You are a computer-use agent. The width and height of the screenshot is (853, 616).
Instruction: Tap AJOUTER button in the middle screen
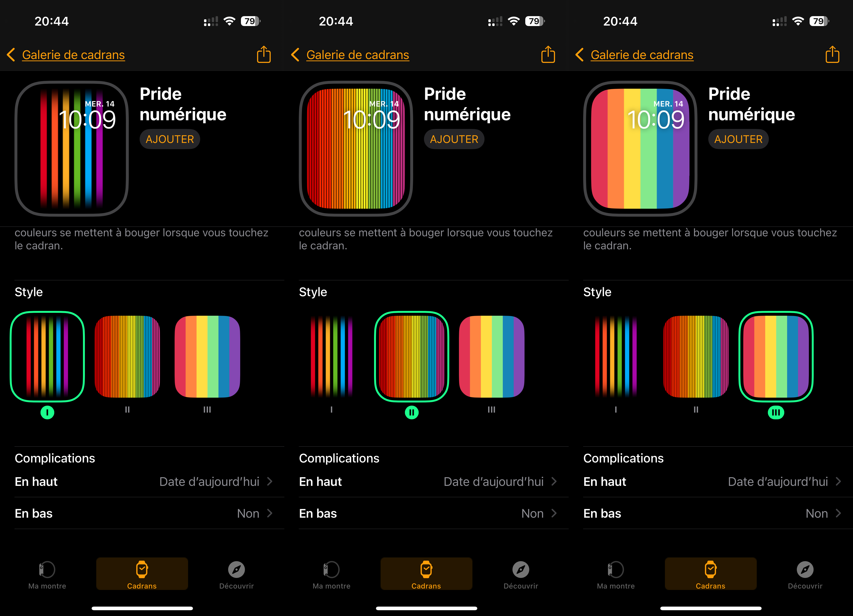(x=454, y=139)
